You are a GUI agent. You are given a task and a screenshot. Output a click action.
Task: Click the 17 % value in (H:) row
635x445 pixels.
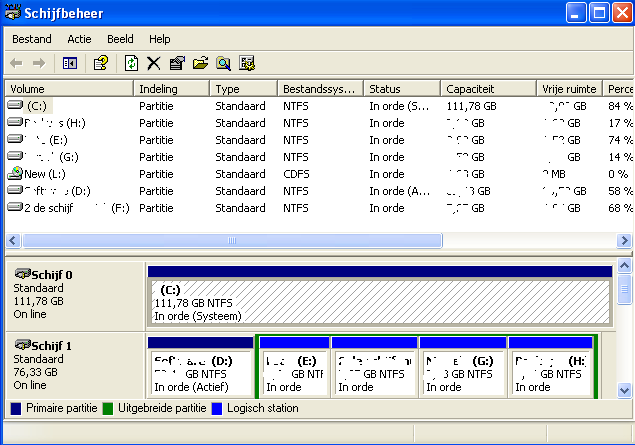620,123
